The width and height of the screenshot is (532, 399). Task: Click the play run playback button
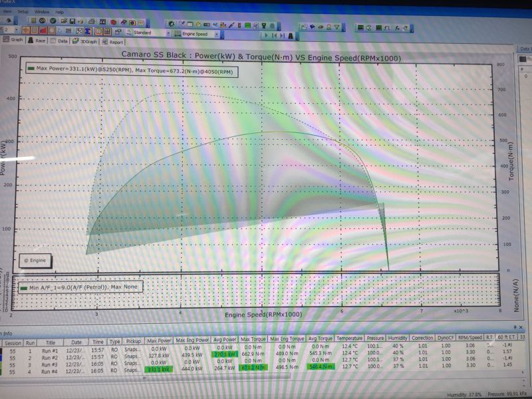(267, 35)
